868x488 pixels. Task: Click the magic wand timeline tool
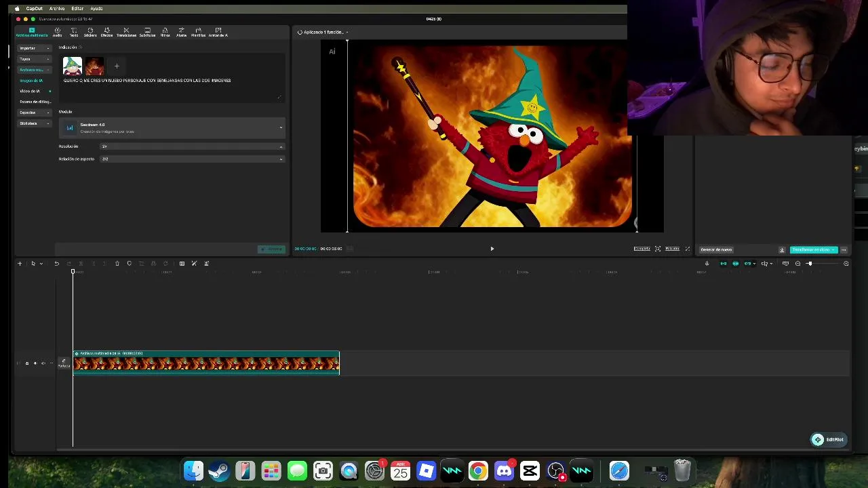point(194,264)
